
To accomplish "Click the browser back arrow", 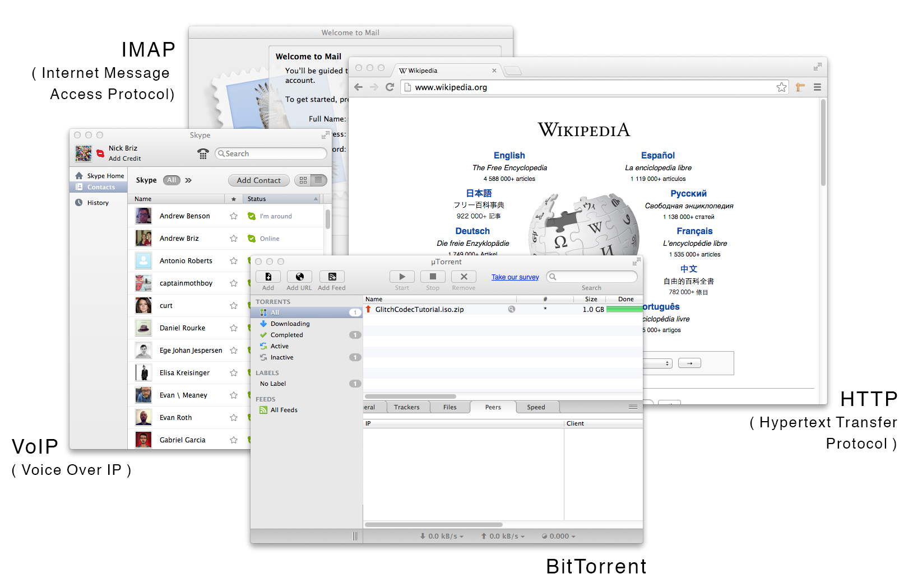I will [358, 87].
